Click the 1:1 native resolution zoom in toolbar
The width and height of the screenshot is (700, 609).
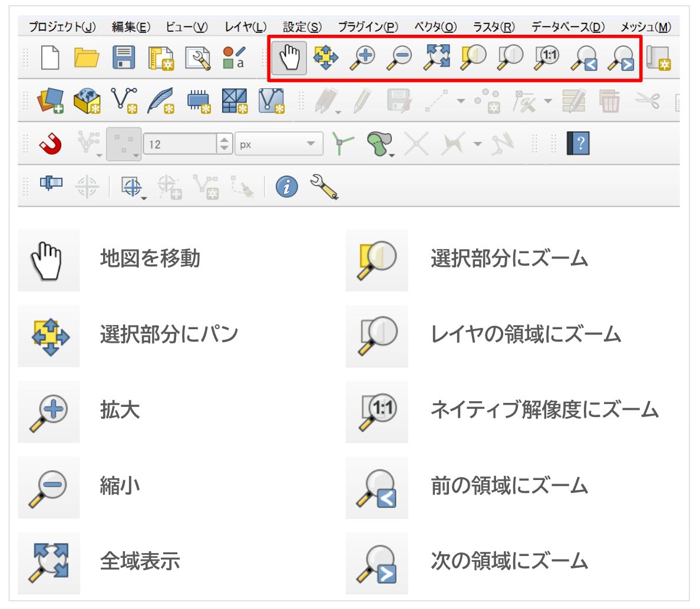point(547,58)
